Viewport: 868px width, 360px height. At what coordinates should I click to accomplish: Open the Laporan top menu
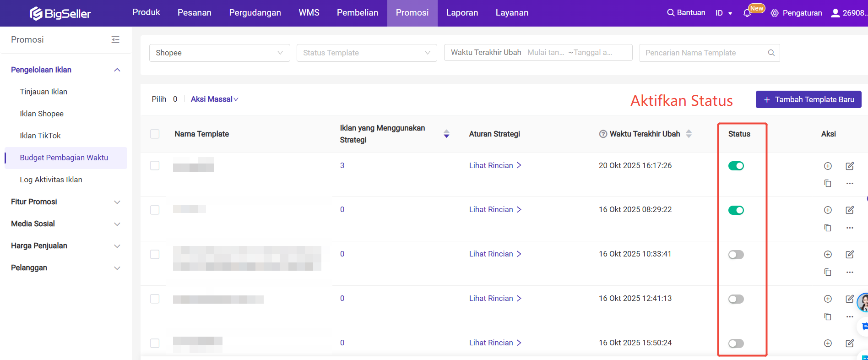462,13
